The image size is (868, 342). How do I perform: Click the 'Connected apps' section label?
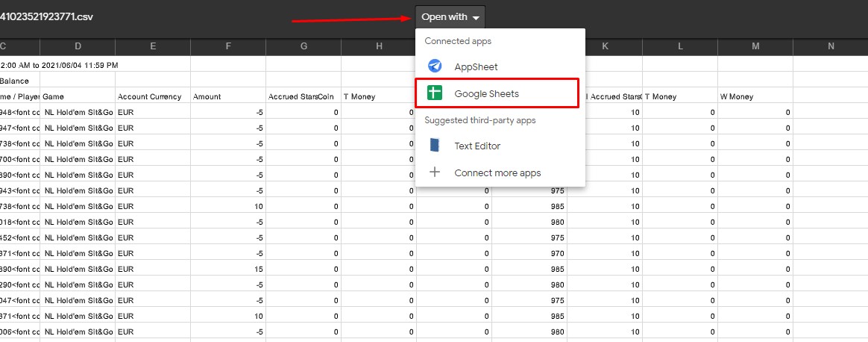point(458,41)
